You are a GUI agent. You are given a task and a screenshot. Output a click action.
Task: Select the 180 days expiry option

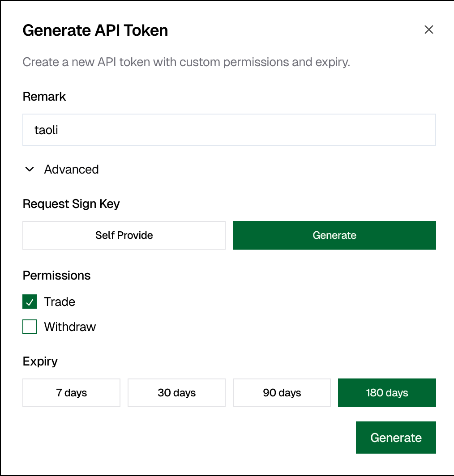(387, 393)
